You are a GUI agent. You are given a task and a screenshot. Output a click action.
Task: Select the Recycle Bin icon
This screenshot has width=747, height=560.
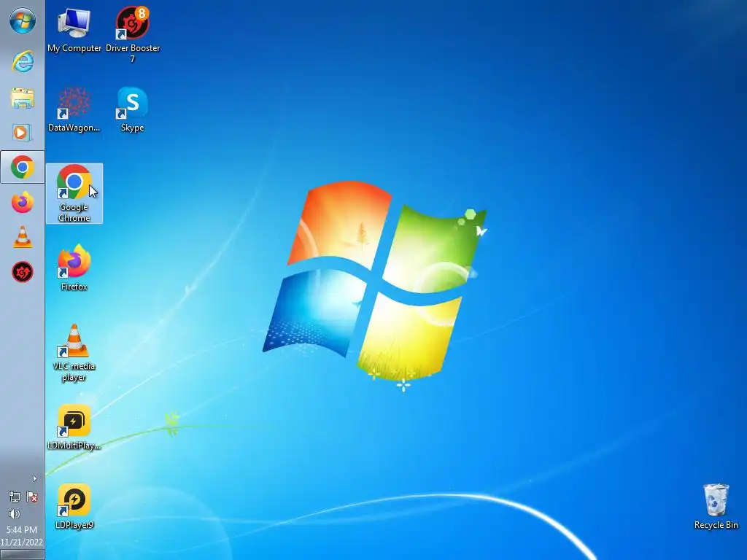(x=716, y=507)
